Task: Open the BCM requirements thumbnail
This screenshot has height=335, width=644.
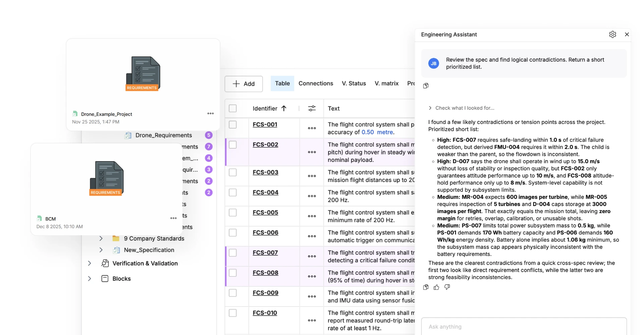Action: [x=107, y=179]
